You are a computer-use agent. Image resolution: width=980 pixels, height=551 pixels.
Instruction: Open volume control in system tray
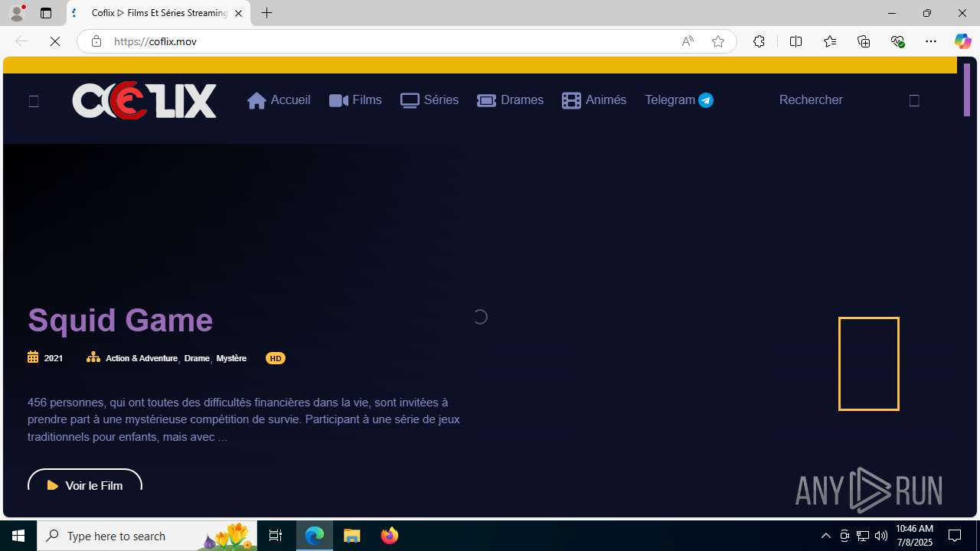(881, 536)
